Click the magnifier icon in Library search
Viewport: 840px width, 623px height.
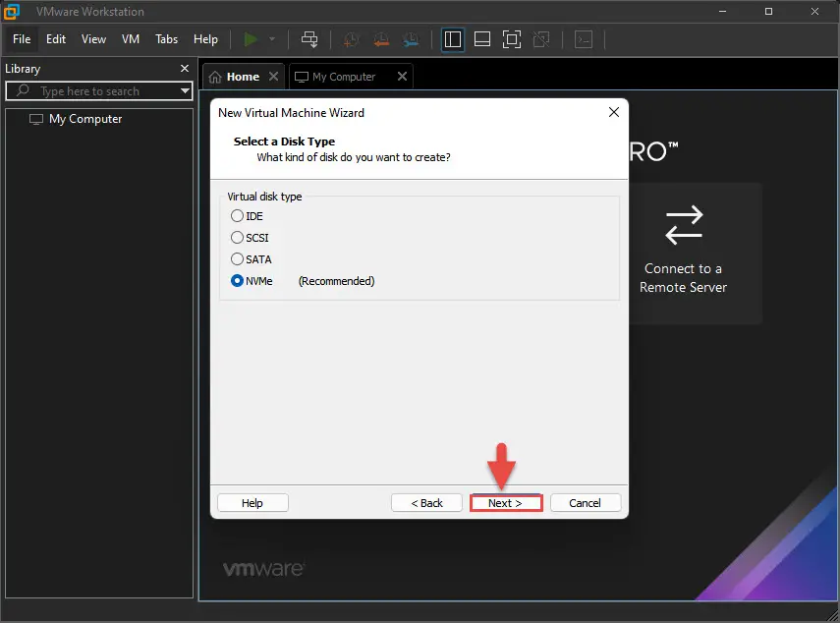[23, 90]
